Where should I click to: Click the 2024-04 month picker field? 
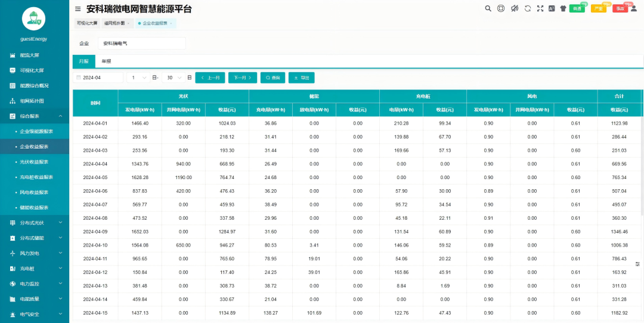[x=99, y=78]
